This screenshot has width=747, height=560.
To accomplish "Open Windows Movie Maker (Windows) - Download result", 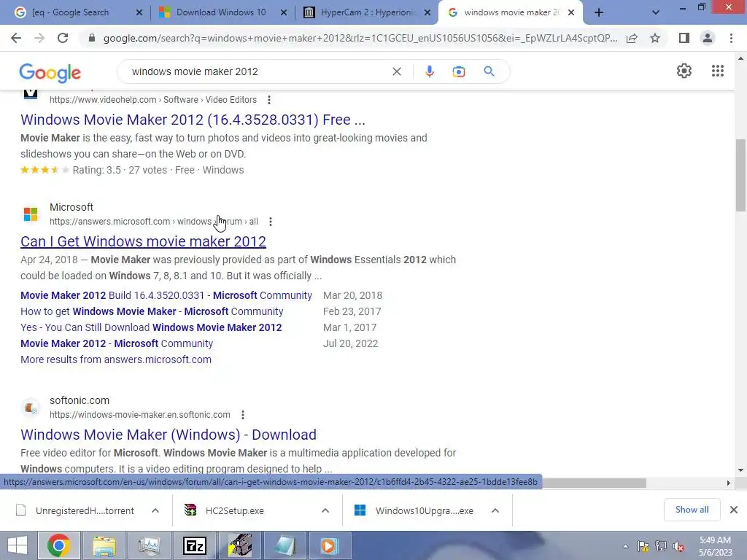I will point(169,435).
